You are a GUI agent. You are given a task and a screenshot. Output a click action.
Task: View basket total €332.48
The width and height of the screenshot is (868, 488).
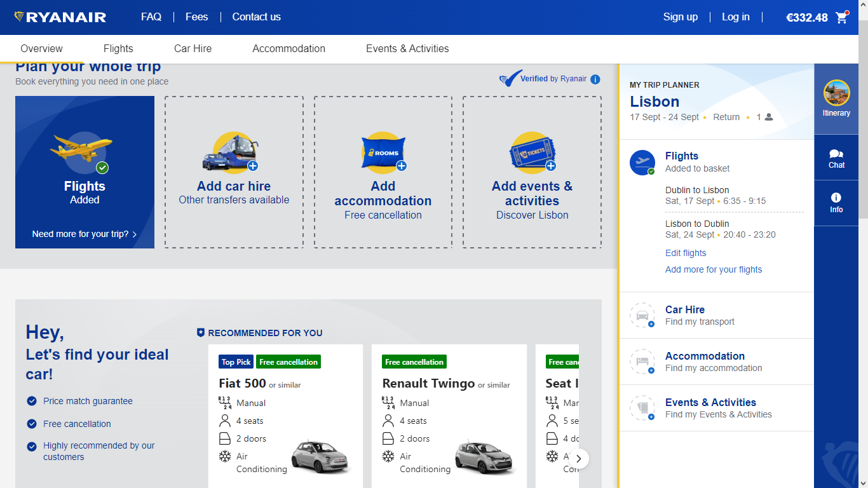tap(807, 18)
